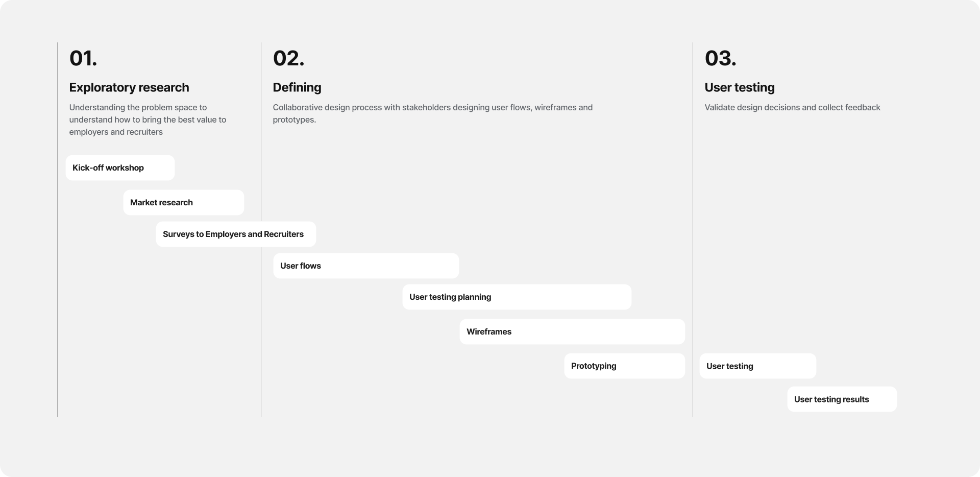Click the vertical divider before phase 03
The image size is (980, 477).
[x=693, y=230]
